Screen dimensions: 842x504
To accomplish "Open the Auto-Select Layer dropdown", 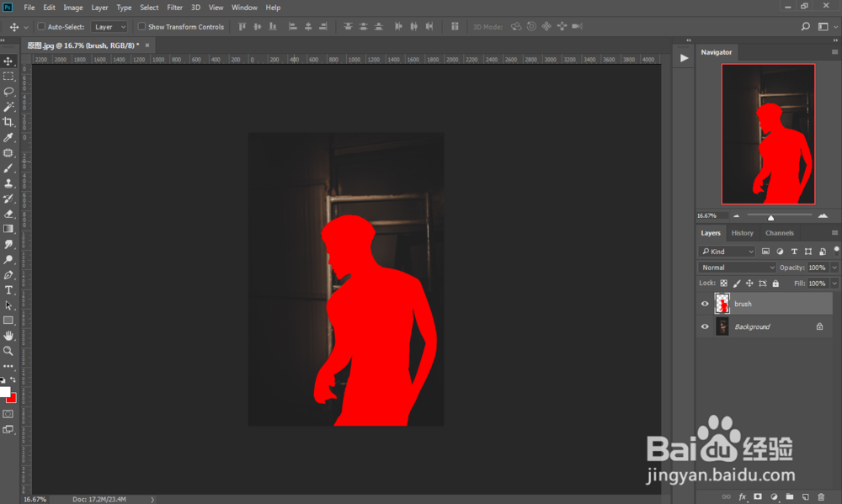I will pyautogui.click(x=109, y=26).
